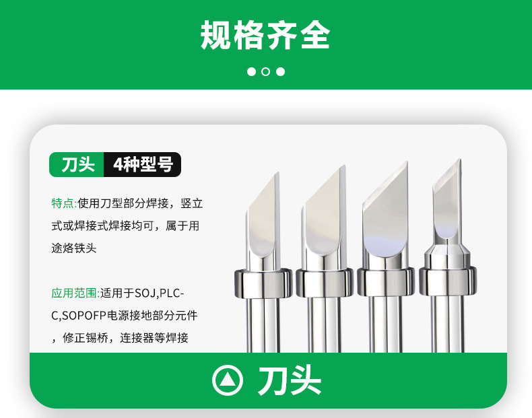Click the ring collar of the second tip
The width and height of the screenshot is (532, 418).
click(325, 283)
